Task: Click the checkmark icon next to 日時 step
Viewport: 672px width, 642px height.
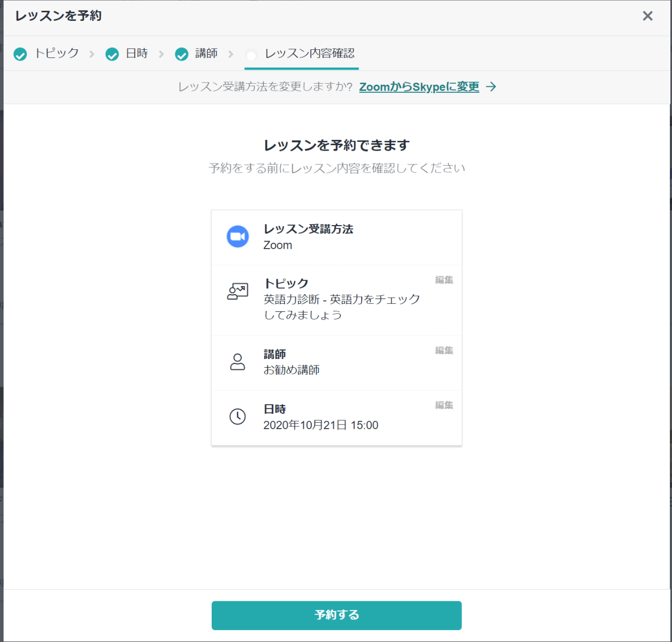Action: click(x=112, y=54)
